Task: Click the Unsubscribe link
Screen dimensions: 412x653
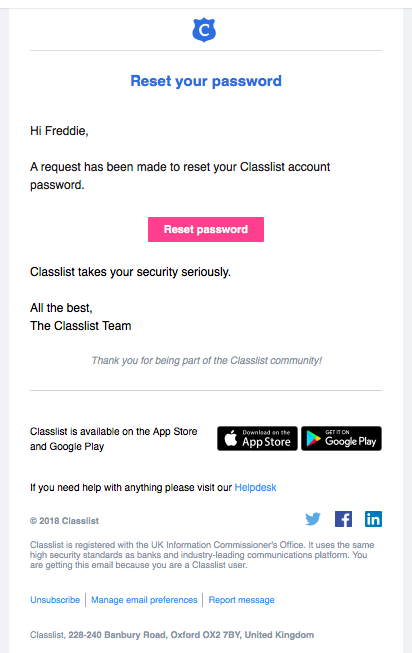Action: coord(55,600)
